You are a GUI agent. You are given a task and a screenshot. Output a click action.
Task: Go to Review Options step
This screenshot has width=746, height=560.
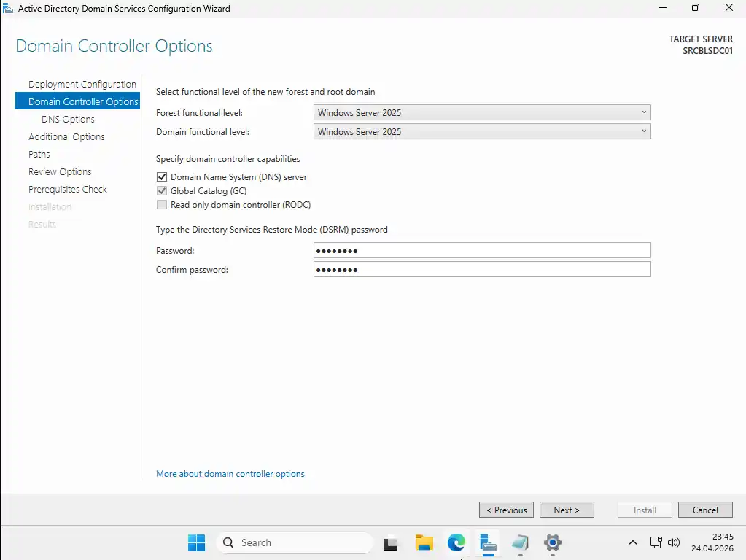point(60,172)
